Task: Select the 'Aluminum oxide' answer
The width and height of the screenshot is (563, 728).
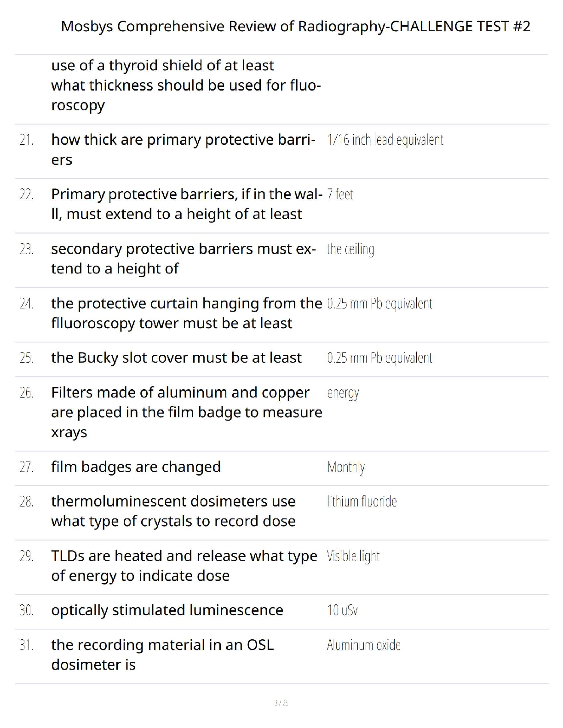Action: tap(363, 645)
